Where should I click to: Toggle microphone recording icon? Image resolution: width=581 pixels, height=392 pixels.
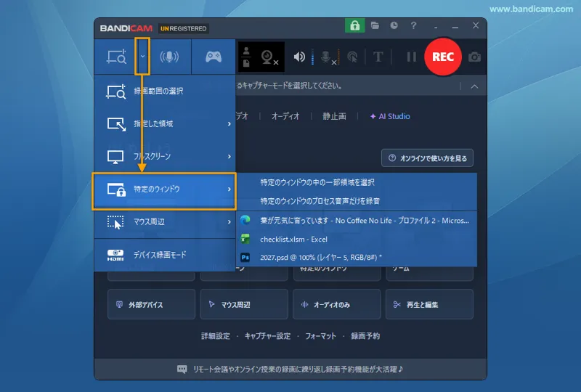click(x=328, y=57)
